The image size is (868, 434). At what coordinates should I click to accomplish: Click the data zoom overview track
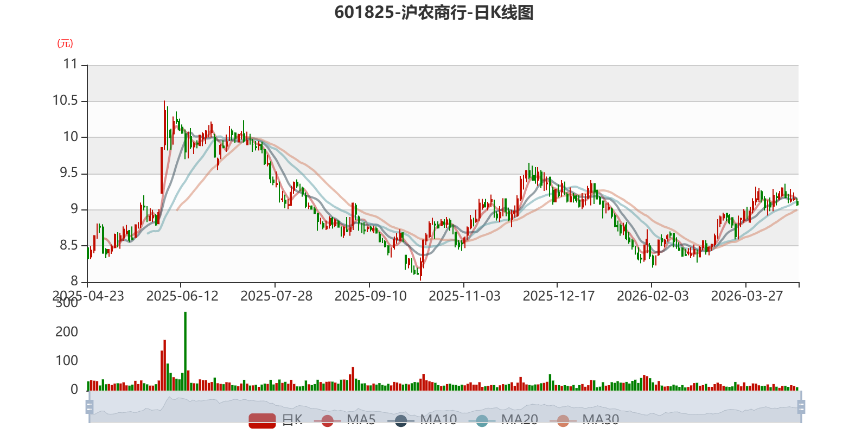click(445, 407)
